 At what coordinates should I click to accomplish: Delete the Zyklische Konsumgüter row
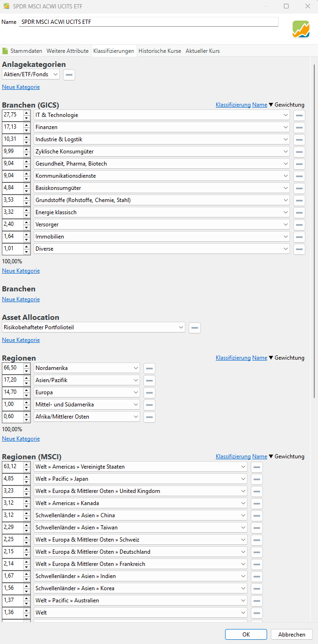[299, 152]
